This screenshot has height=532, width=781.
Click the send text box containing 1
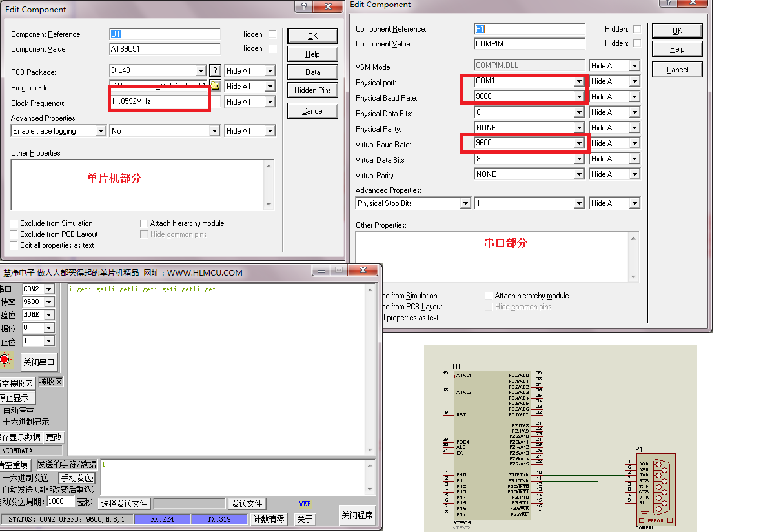[233, 477]
